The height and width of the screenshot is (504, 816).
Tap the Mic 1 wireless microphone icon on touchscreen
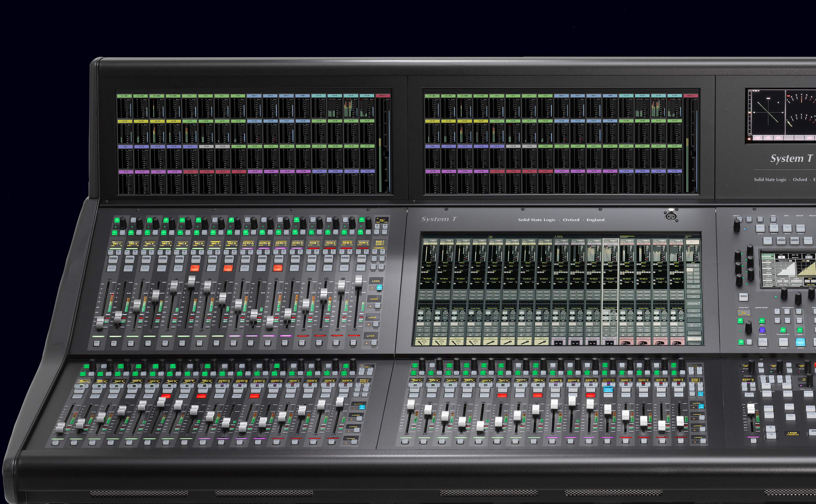(423, 342)
